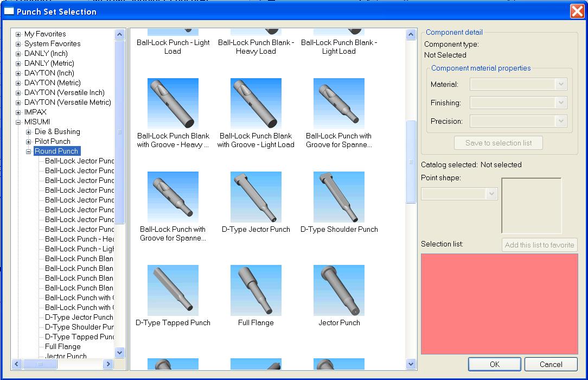This screenshot has height=380, width=588.
Task: Select the D-Type Shoulder Punch thumbnail
Action: pyautogui.click(x=338, y=197)
